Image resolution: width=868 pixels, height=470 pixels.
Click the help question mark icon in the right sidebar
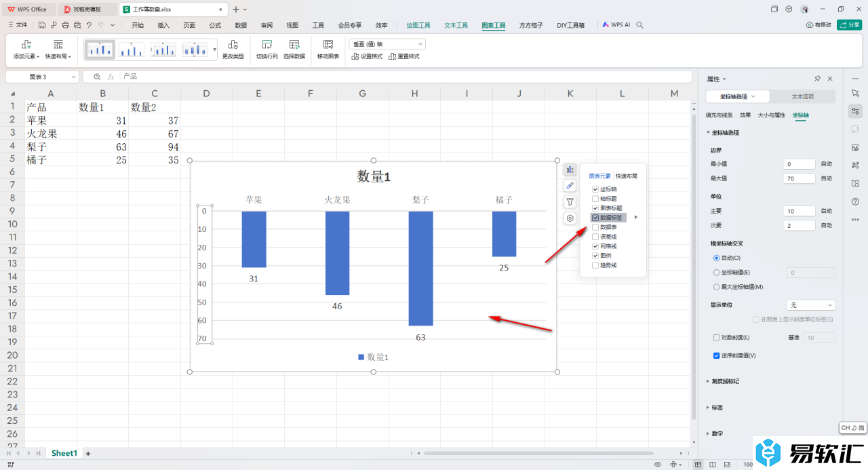pyautogui.click(x=855, y=201)
